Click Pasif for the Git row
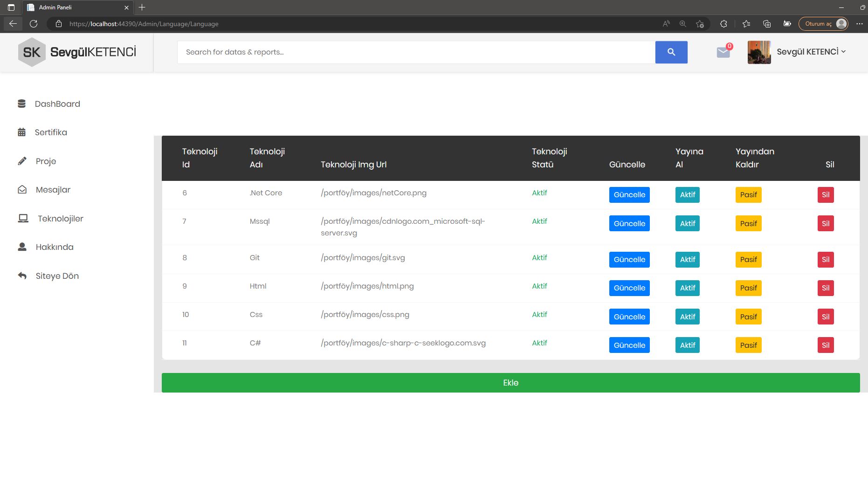This screenshot has width=868, height=483. (x=749, y=260)
